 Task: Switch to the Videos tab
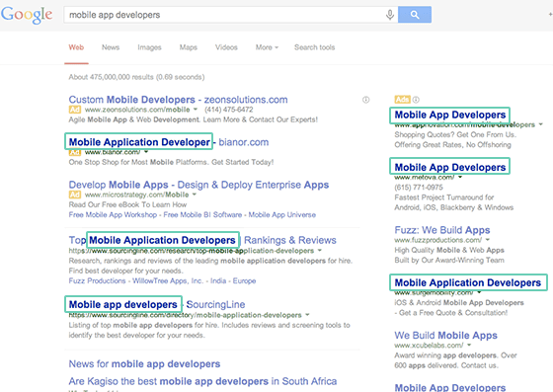pyautogui.click(x=226, y=47)
